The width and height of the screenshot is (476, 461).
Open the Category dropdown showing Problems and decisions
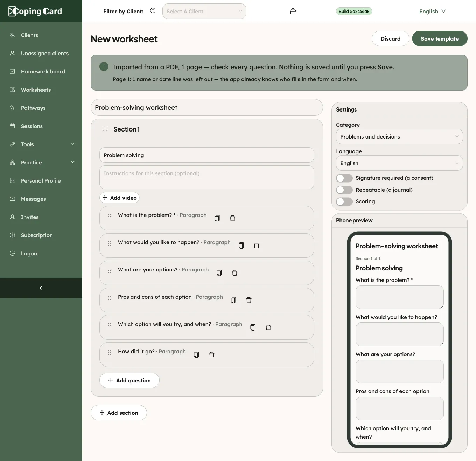click(399, 136)
